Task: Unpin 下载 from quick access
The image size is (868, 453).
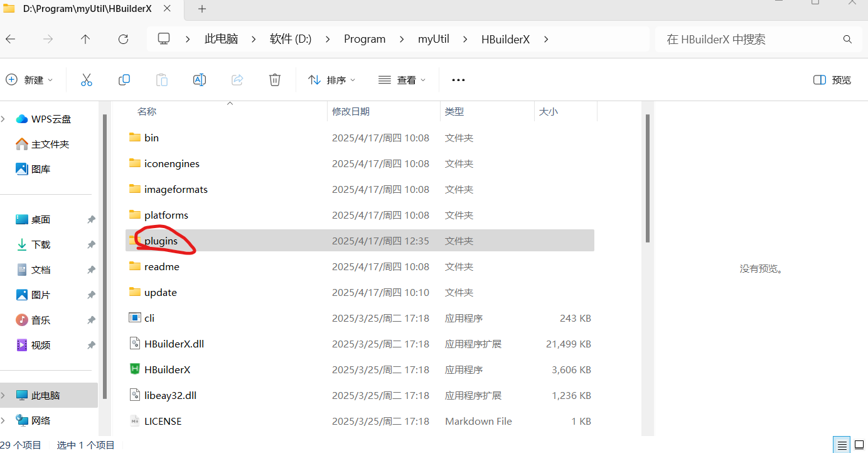Action: 91,244
